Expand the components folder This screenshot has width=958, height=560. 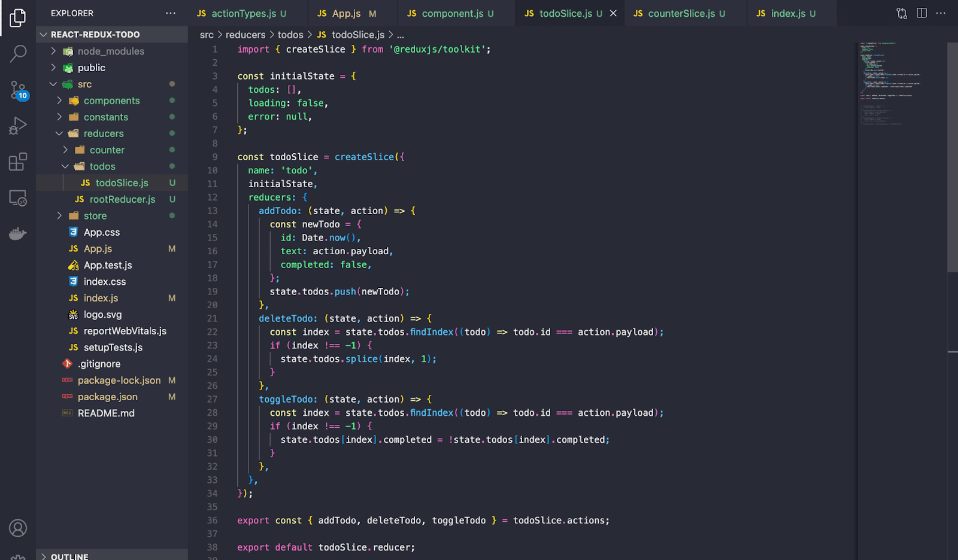[x=112, y=101]
